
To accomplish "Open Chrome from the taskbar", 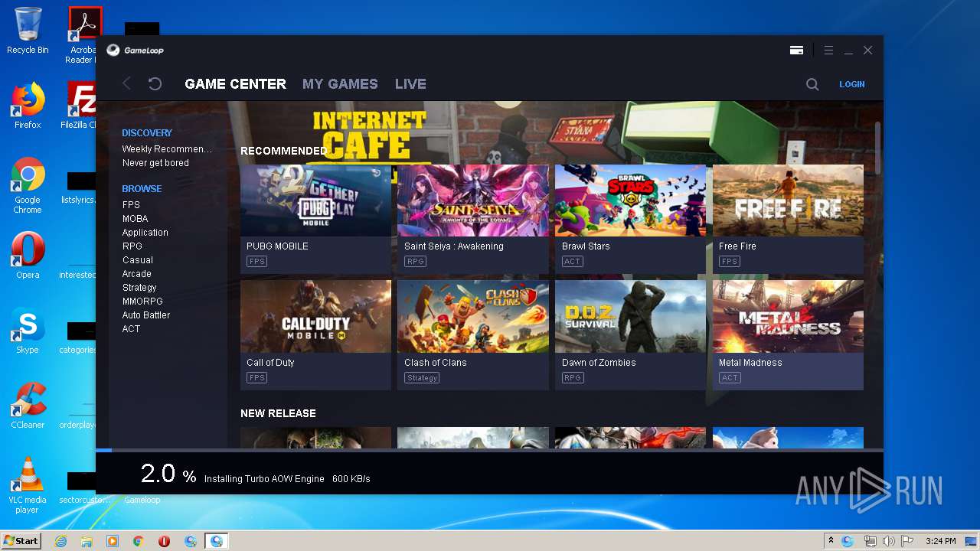I will point(139,541).
